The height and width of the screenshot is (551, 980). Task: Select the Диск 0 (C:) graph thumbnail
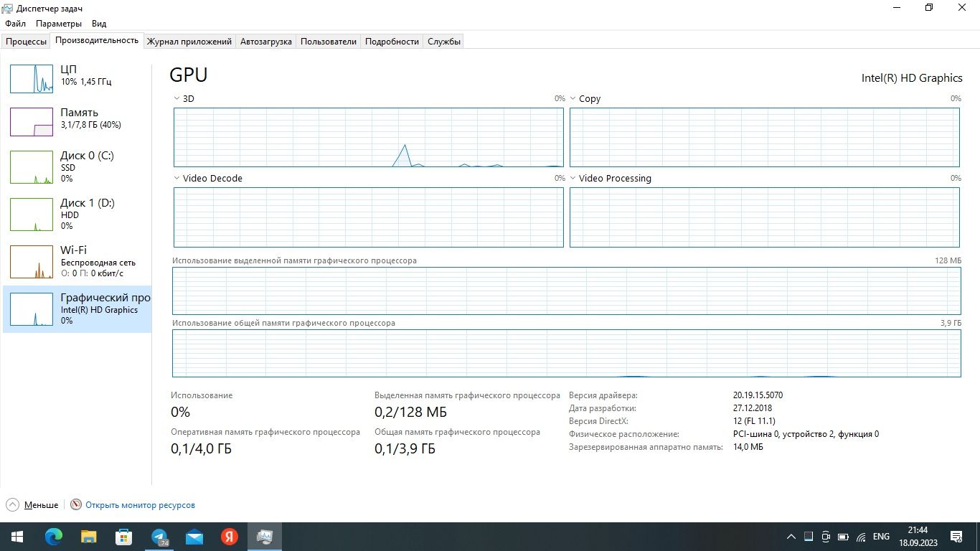[x=32, y=167]
